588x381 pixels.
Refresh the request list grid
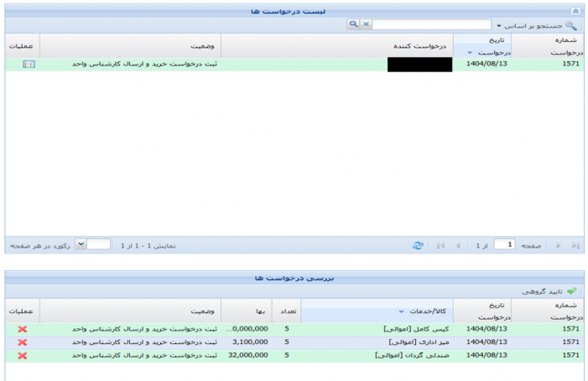point(418,245)
